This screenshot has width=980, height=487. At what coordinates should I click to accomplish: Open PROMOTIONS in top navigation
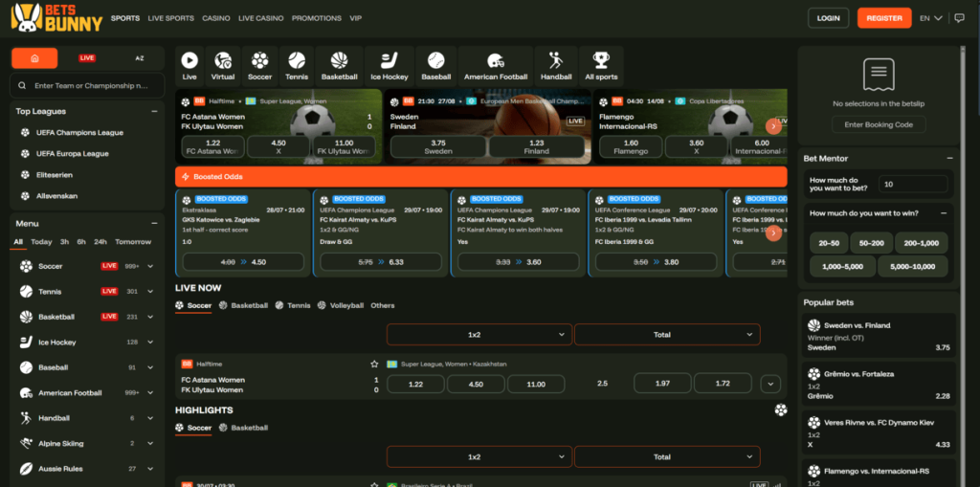(317, 18)
